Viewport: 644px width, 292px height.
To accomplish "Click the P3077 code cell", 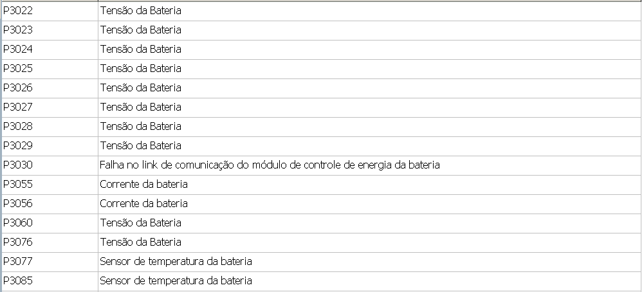I will 18,262.
